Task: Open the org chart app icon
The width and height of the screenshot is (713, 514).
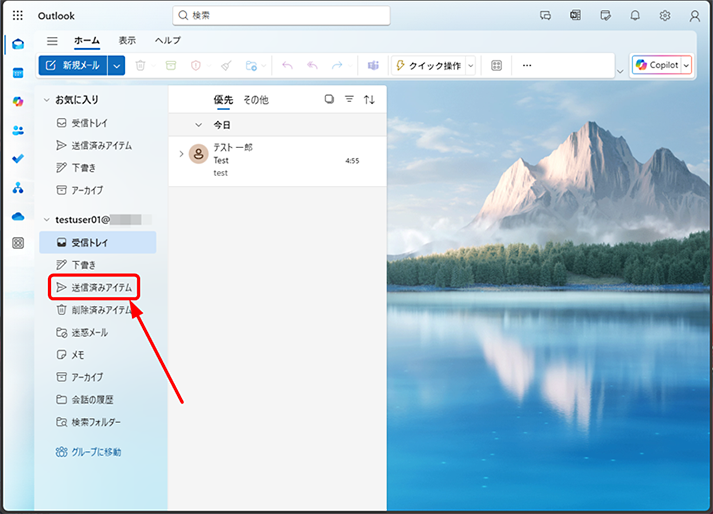Action: pos(18,187)
